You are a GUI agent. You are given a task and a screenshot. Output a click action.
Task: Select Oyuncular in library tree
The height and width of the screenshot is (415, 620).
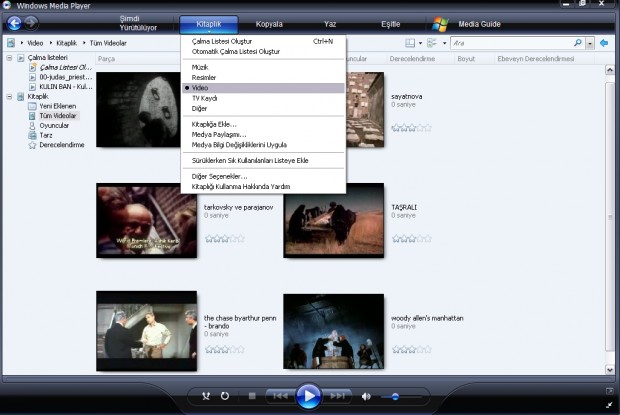point(54,125)
